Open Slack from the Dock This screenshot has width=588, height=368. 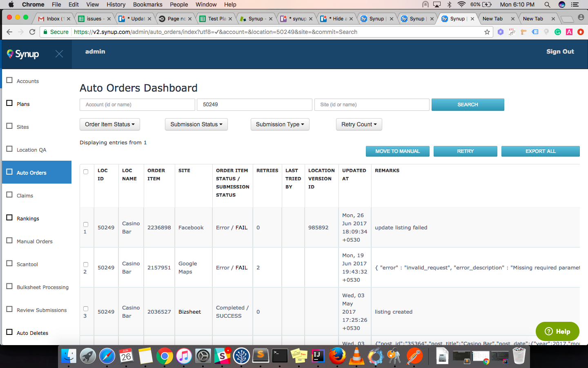222,356
